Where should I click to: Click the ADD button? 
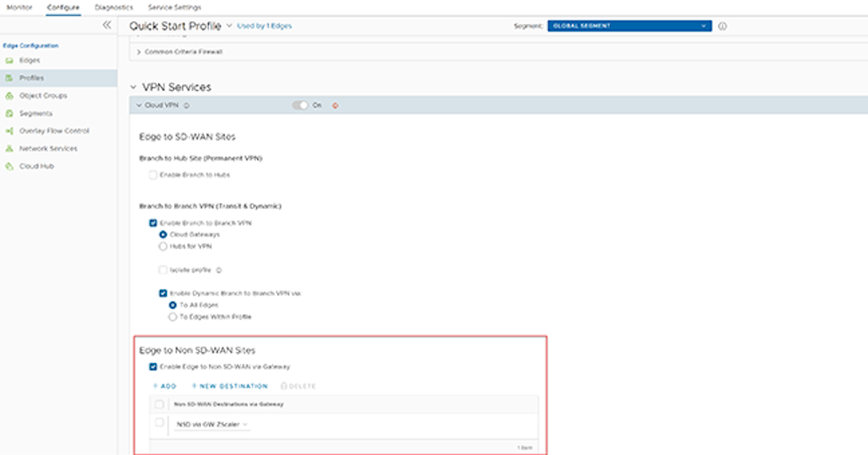(164, 386)
